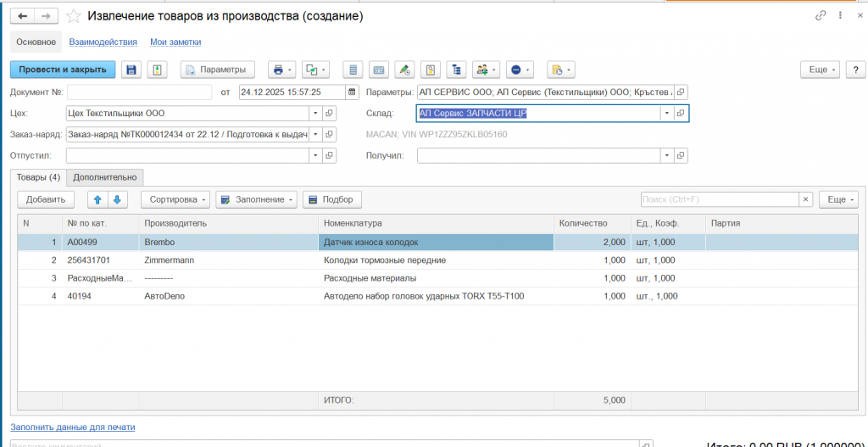Expand the Цех dropdown list
Screen dimensions: 868x447
click(315, 113)
